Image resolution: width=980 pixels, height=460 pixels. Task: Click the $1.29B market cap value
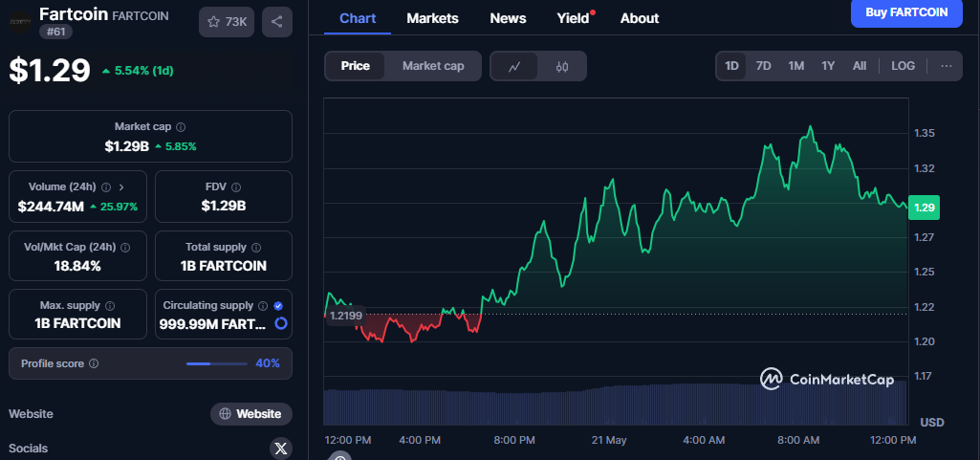(x=127, y=146)
